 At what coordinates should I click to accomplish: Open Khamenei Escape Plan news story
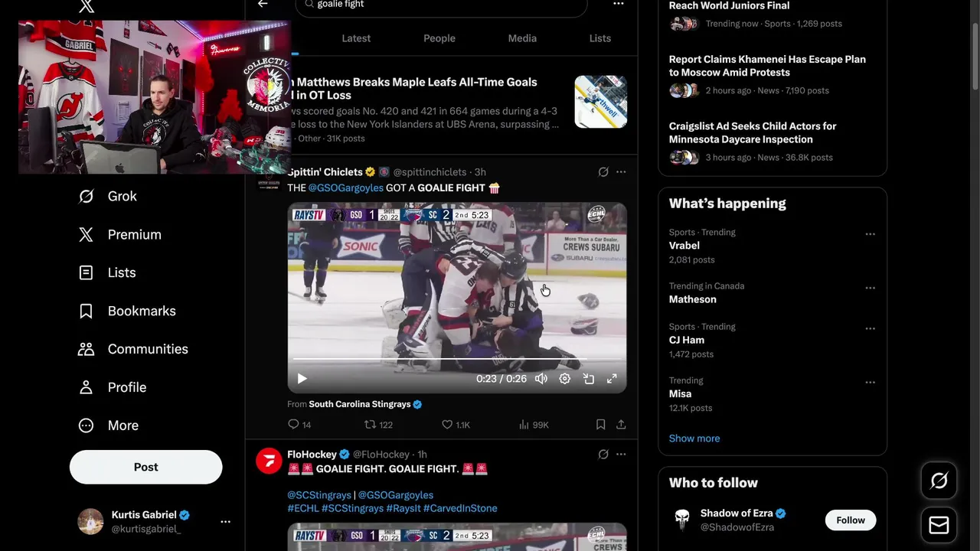(x=767, y=66)
